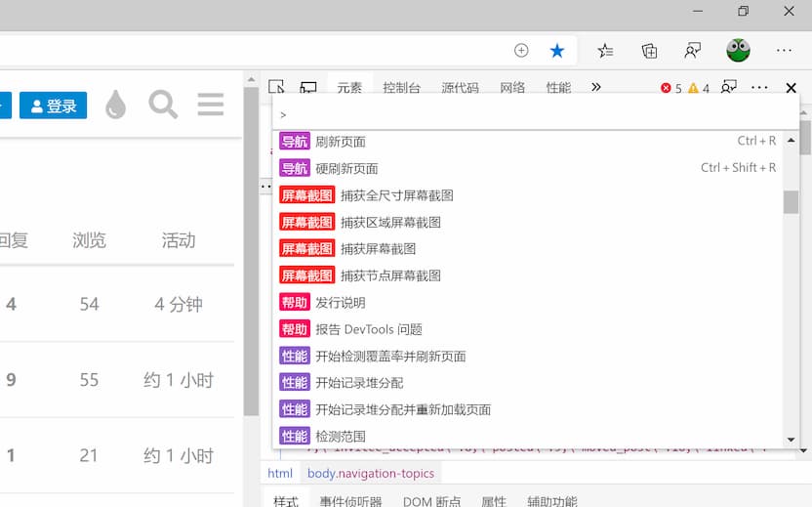Click the favorites star in address bar
This screenshot has height=507, width=812.
556,51
